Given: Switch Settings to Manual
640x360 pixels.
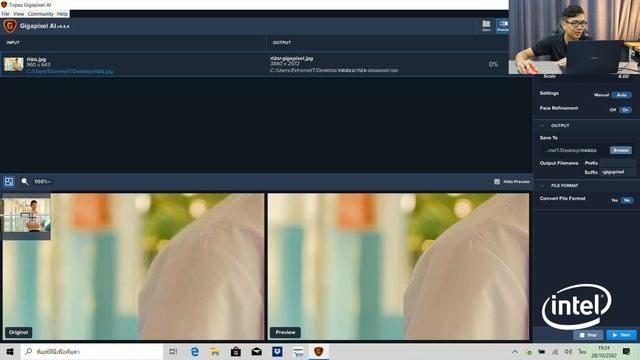Looking at the screenshot, I should tap(601, 95).
